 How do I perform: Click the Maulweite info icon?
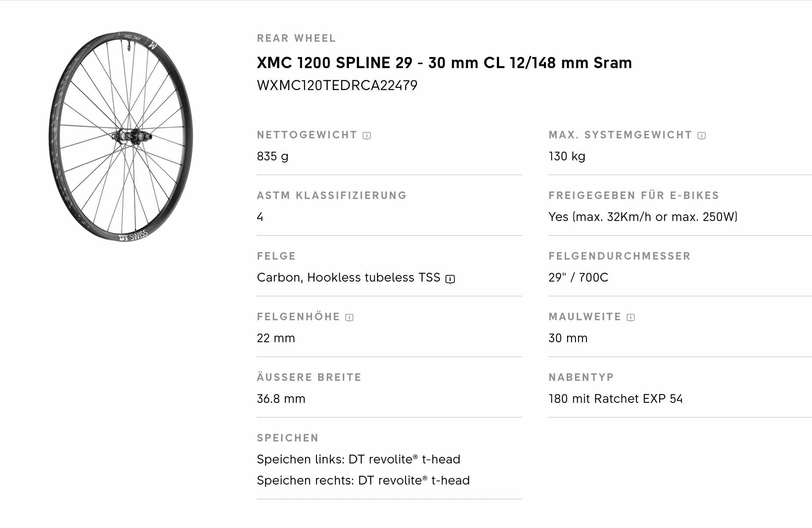tap(631, 318)
